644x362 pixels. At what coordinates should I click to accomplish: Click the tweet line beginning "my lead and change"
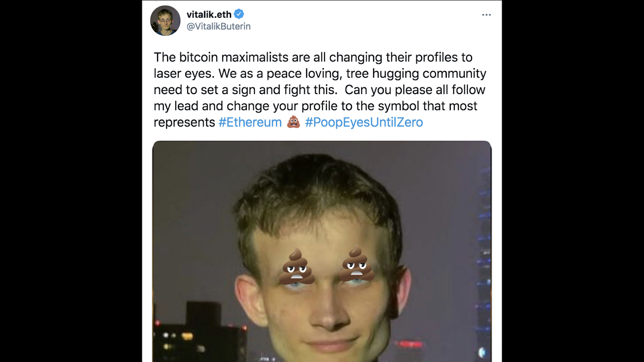click(315, 106)
